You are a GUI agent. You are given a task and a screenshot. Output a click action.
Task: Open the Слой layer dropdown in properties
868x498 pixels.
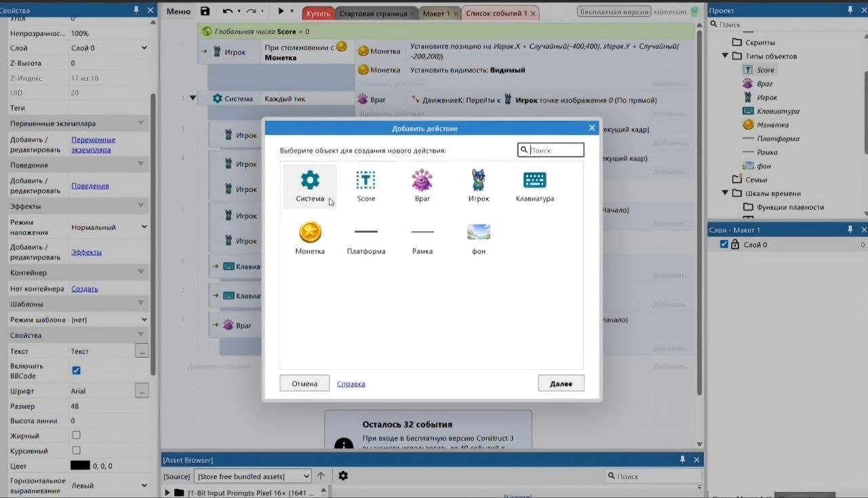tap(109, 48)
